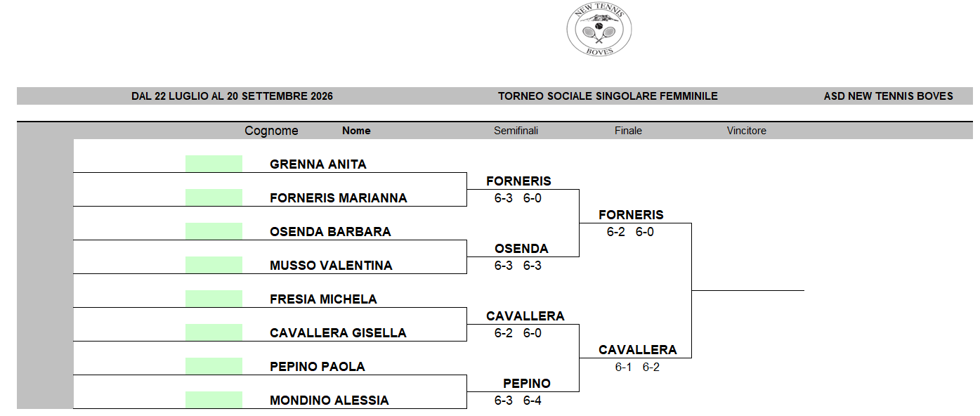Click the New Tennis Boves logo
The height and width of the screenshot is (416, 980).
click(599, 30)
